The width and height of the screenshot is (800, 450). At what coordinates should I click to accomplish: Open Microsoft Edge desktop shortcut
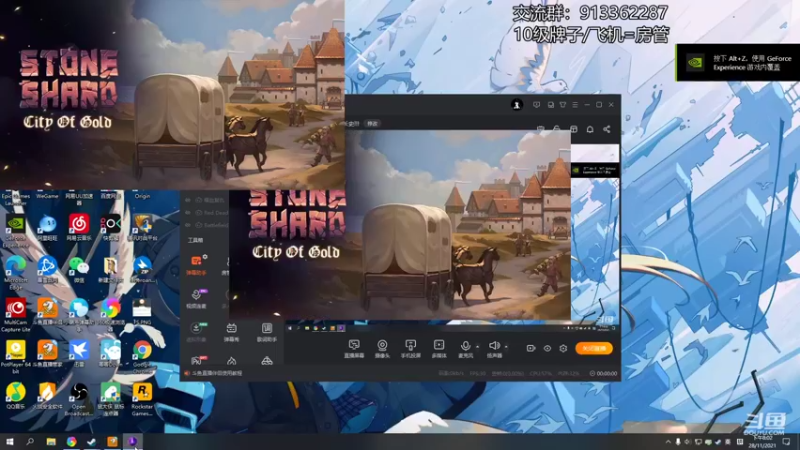pos(15,273)
